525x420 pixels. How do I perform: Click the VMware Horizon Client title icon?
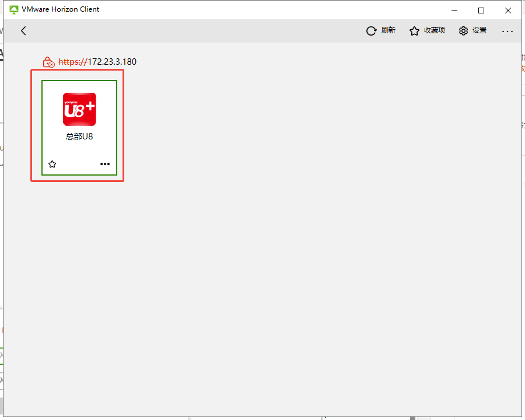(x=14, y=9)
